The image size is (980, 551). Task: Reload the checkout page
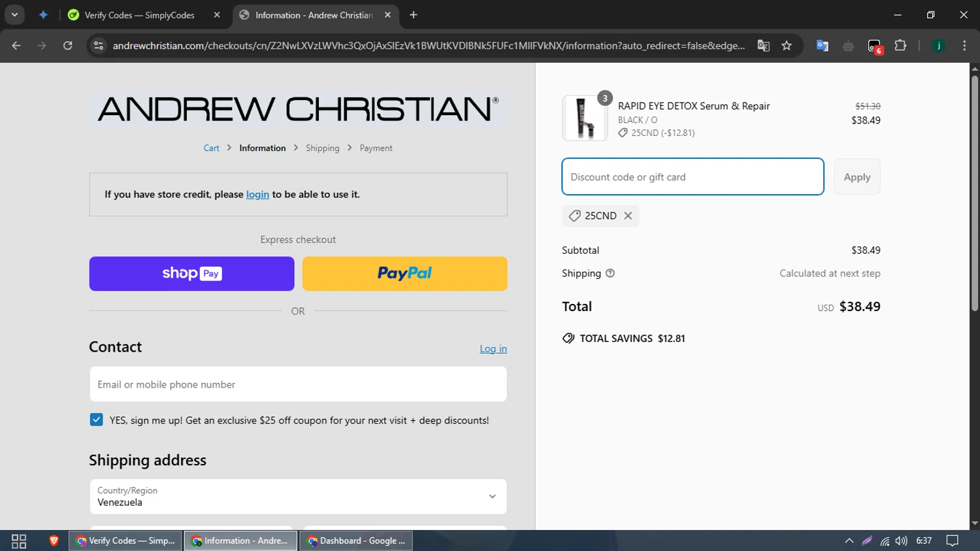[x=68, y=46]
